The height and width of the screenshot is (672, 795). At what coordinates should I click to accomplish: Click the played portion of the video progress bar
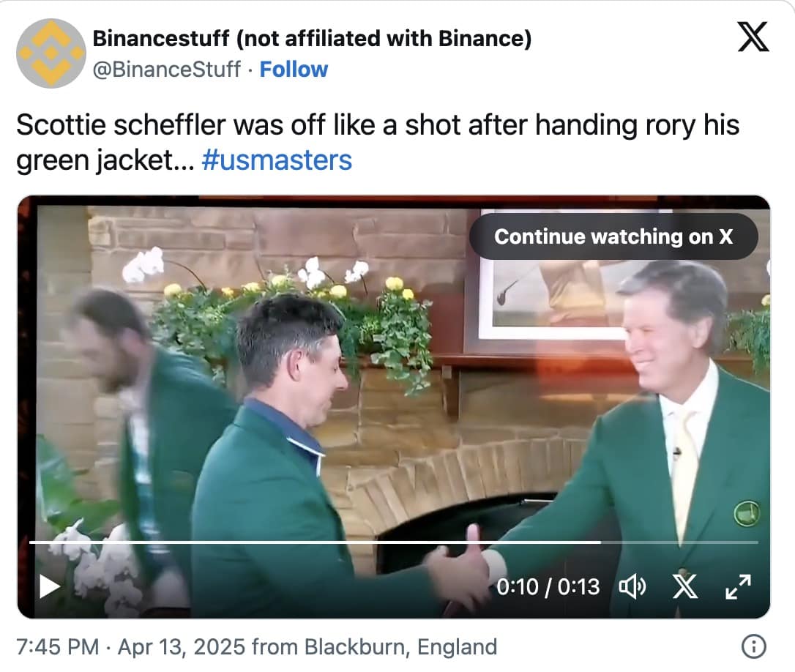click(x=293, y=542)
